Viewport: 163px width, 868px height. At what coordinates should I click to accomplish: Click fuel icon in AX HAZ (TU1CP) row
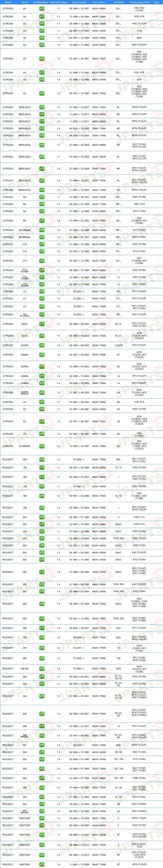[42, 23]
